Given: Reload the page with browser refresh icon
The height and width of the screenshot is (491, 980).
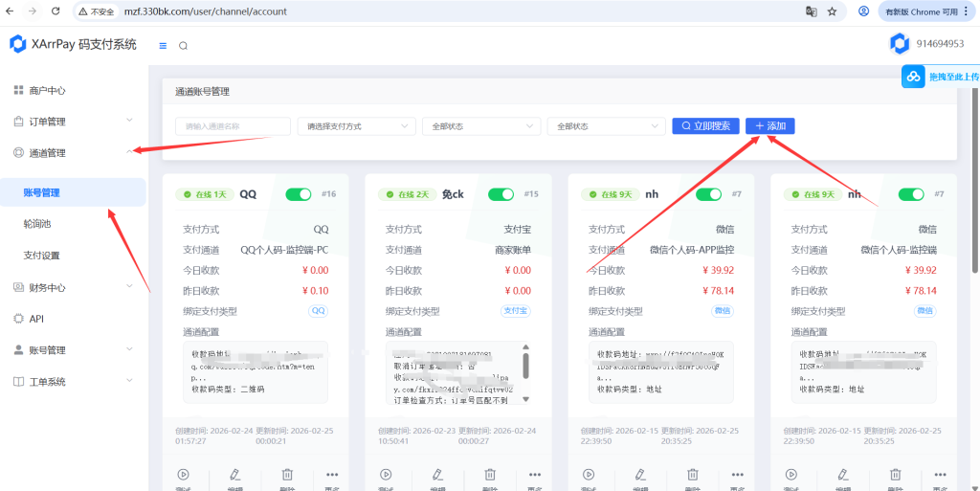Looking at the screenshot, I should pos(56,11).
